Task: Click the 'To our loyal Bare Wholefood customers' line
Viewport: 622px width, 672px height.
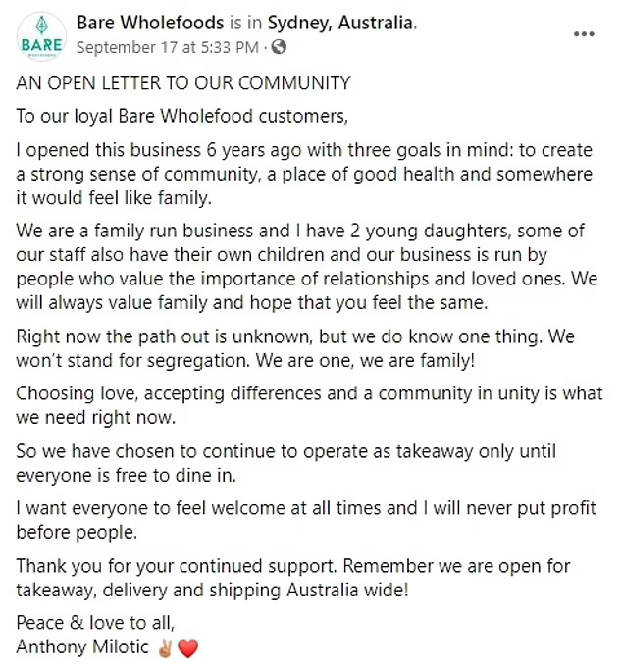Action: tap(182, 116)
